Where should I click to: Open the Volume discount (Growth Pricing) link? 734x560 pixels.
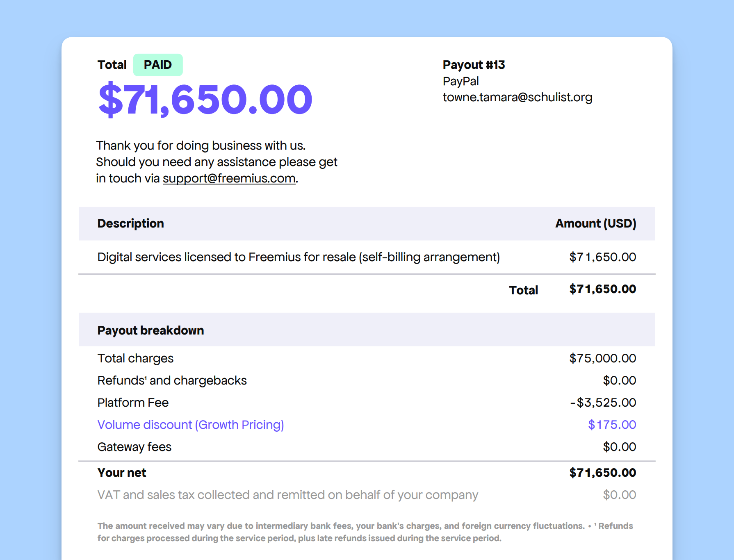point(190,425)
